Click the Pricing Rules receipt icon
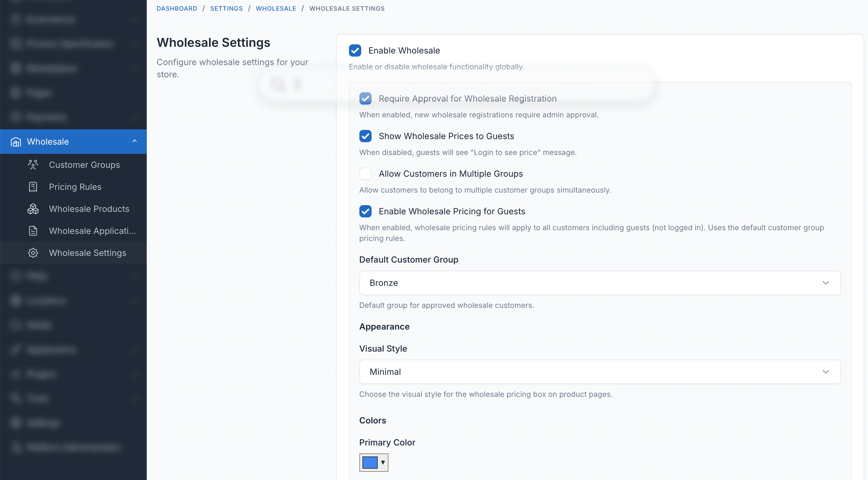Image resolution: width=868 pixels, height=480 pixels. click(x=33, y=187)
